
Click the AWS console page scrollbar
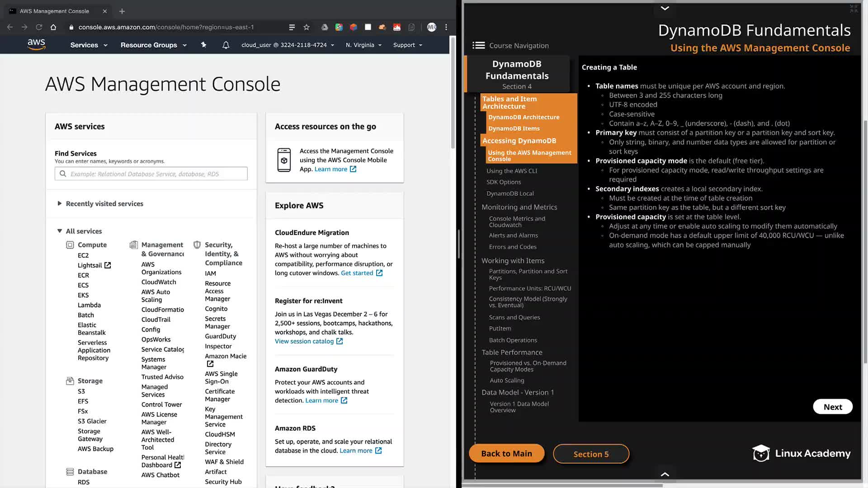(453, 93)
